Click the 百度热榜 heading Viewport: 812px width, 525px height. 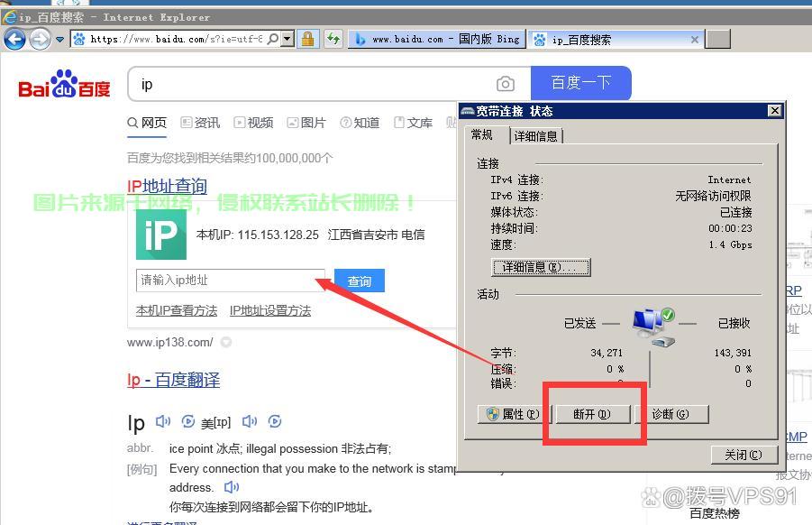tap(715, 513)
